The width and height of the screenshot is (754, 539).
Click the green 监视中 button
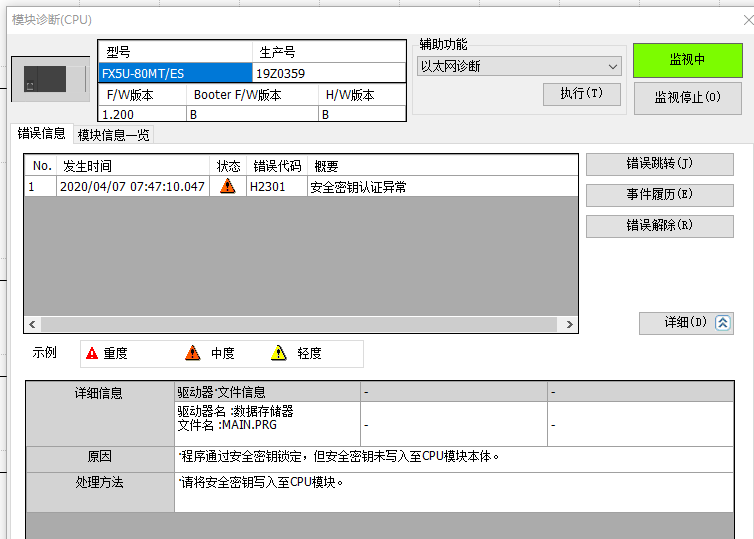687,60
